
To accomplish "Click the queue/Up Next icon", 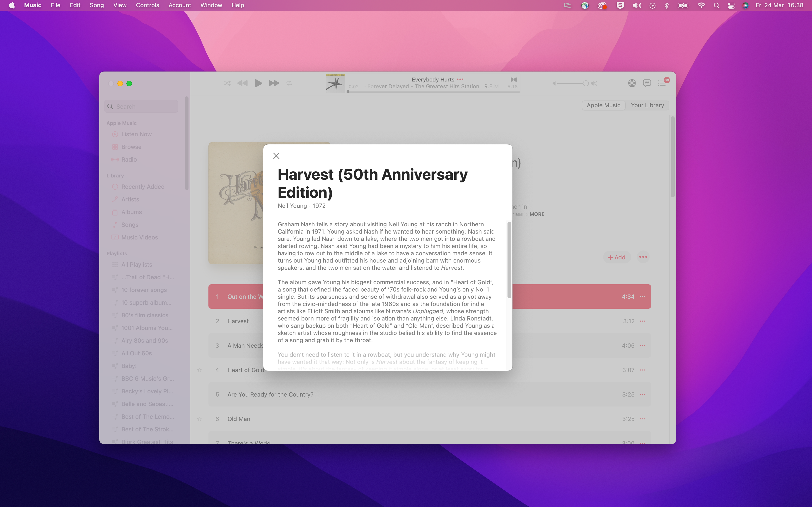I will 661,83.
